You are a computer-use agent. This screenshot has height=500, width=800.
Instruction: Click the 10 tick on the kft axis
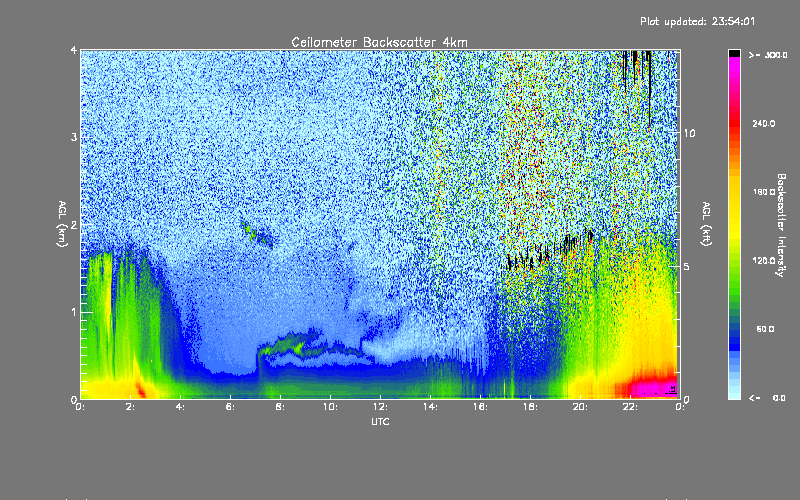point(689,133)
